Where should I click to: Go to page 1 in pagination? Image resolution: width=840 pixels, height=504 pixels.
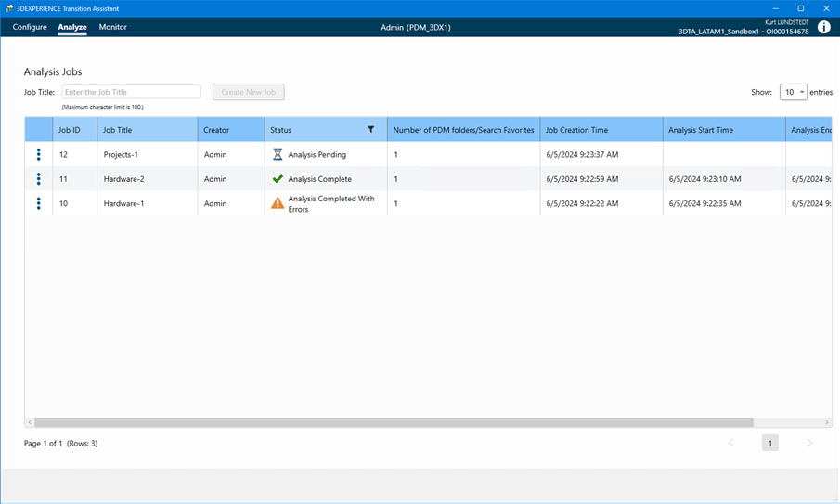point(769,443)
